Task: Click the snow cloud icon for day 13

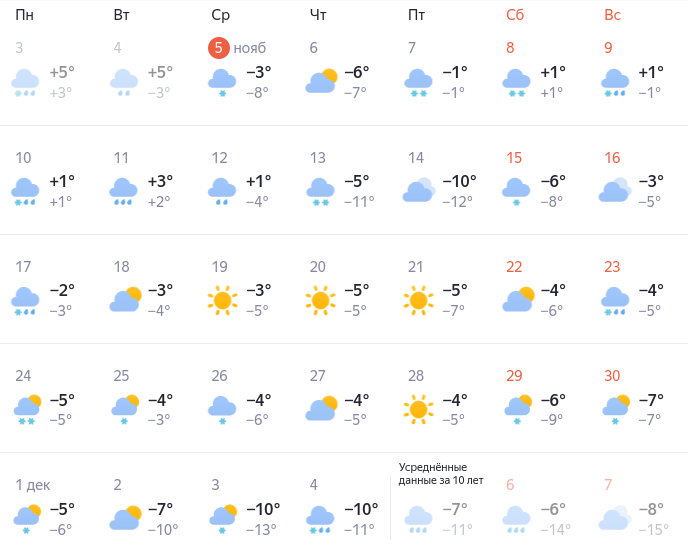Action: (x=320, y=190)
